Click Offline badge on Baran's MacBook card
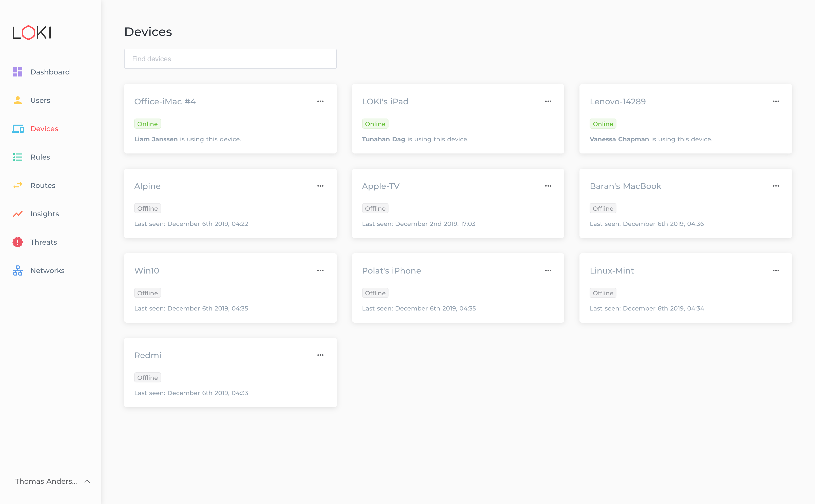The image size is (815, 504). 603,208
